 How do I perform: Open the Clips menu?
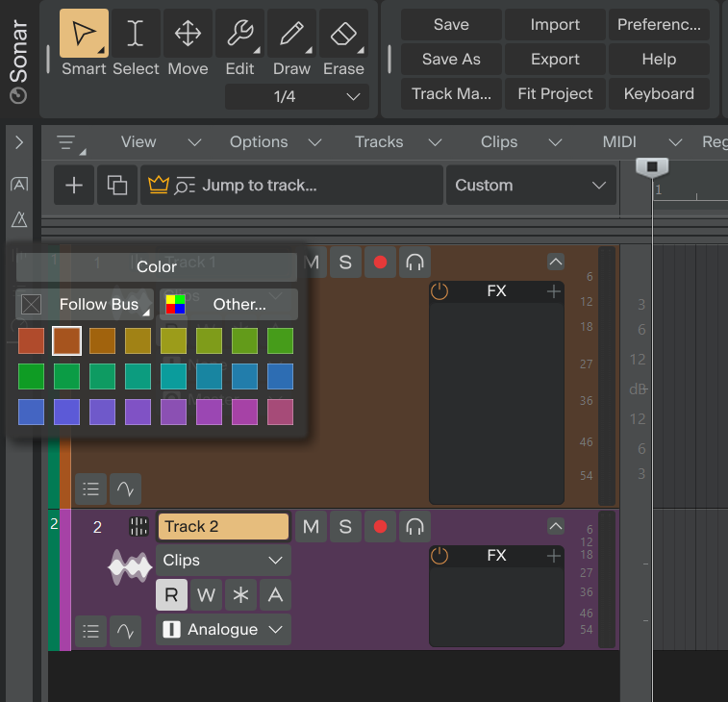coord(521,142)
